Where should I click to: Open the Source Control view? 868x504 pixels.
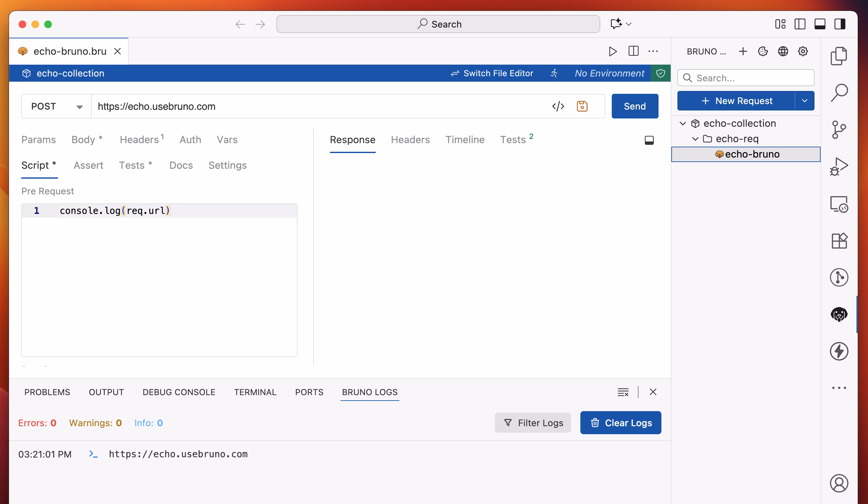(x=839, y=130)
